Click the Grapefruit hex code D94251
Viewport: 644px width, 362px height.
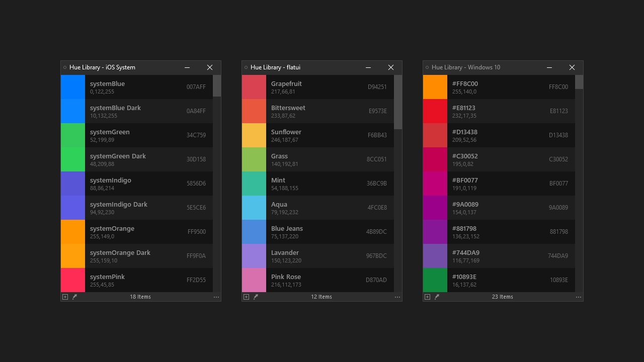pyautogui.click(x=377, y=87)
